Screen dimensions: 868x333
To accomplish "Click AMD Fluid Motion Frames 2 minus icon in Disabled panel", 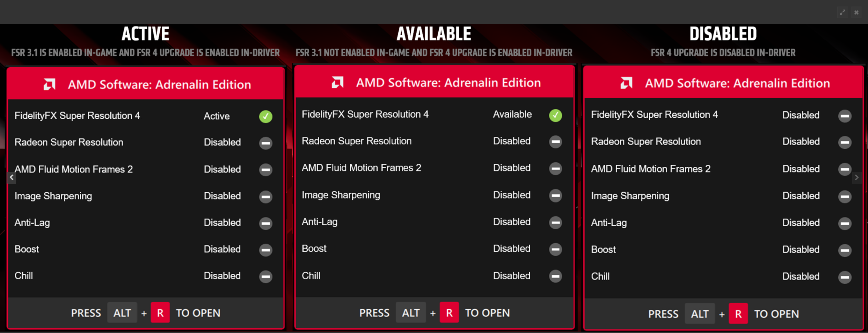I will (x=845, y=169).
